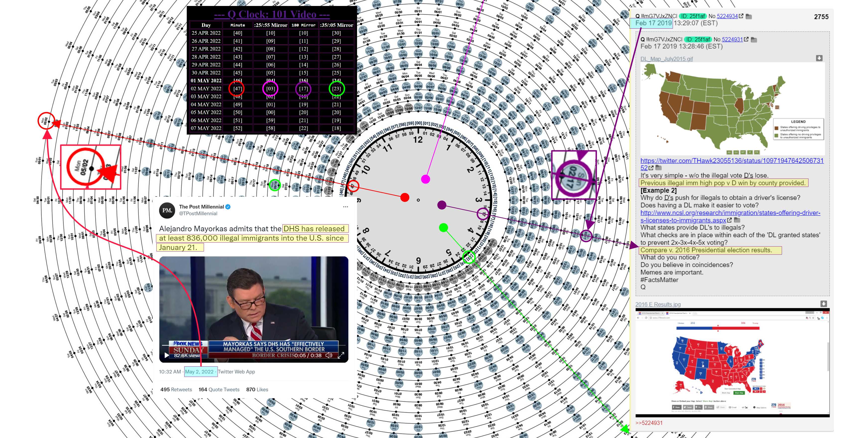Click the [Example 2] heading text
The width and height of the screenshot is (868, 438).
pos(658,191)
